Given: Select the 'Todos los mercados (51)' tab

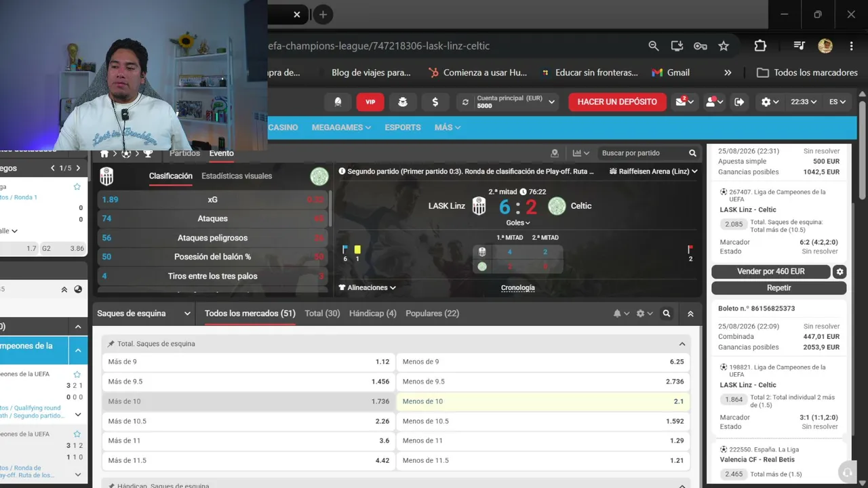Looking at the screenshot, I should (x=250, y=314).
